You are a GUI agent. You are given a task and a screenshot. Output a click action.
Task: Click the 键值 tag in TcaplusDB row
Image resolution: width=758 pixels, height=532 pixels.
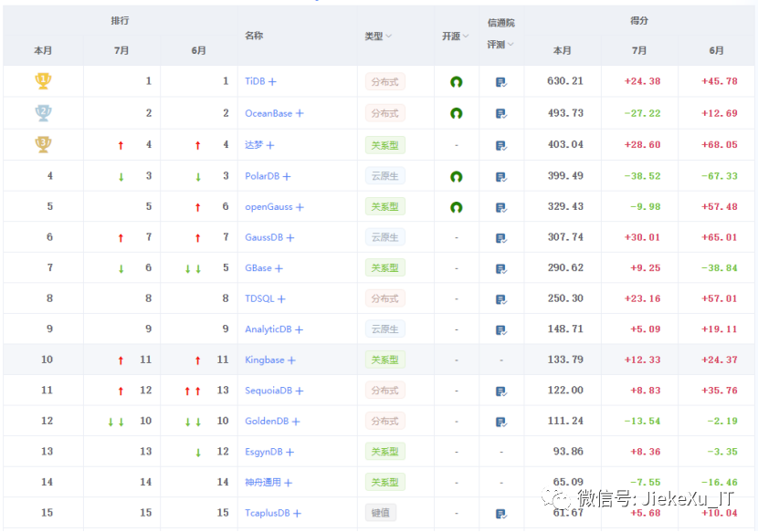[x=381, y=513]
